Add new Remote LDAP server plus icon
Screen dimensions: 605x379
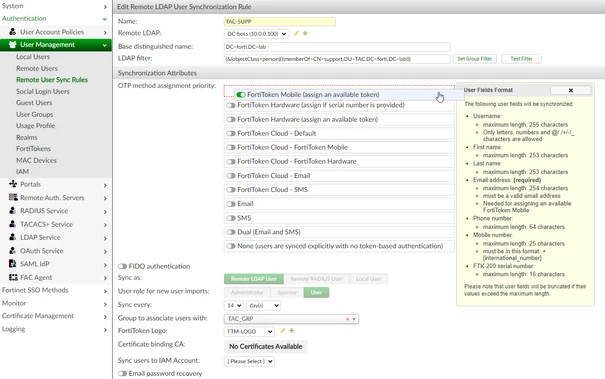305,34
